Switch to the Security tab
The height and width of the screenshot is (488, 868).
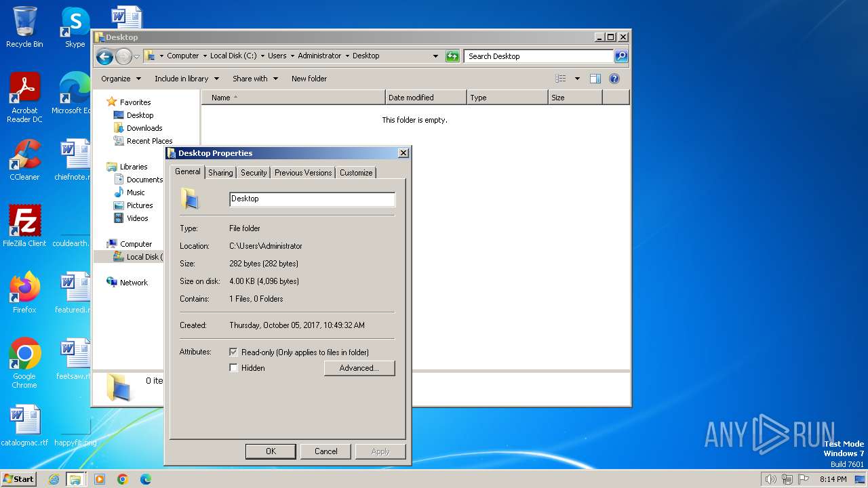tap(254, 173)
